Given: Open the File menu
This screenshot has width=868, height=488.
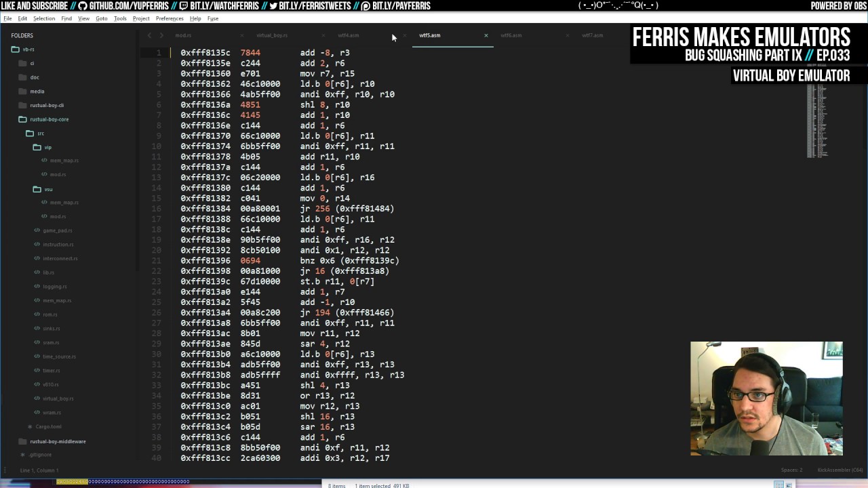Looking at the screenshot, I should (7, 18).
